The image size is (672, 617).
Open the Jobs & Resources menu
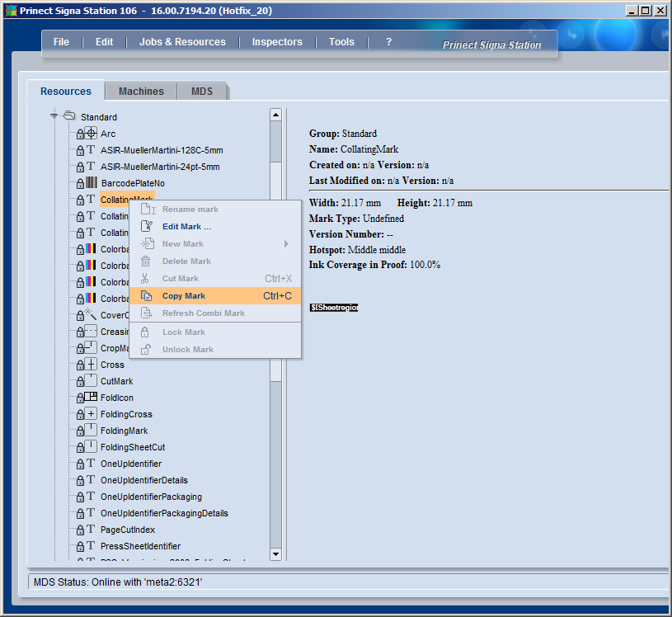tap(182, 42)
